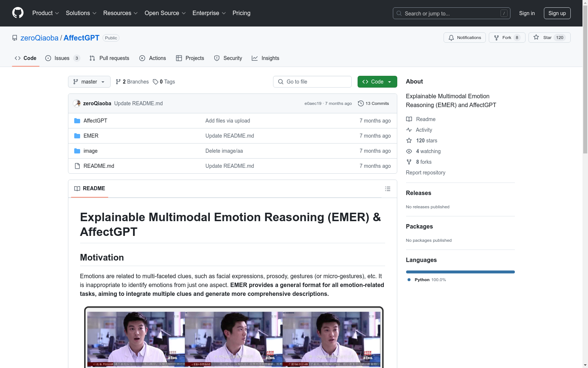
Task: Switch to the Code tab
Action: (x=26, y=58)
